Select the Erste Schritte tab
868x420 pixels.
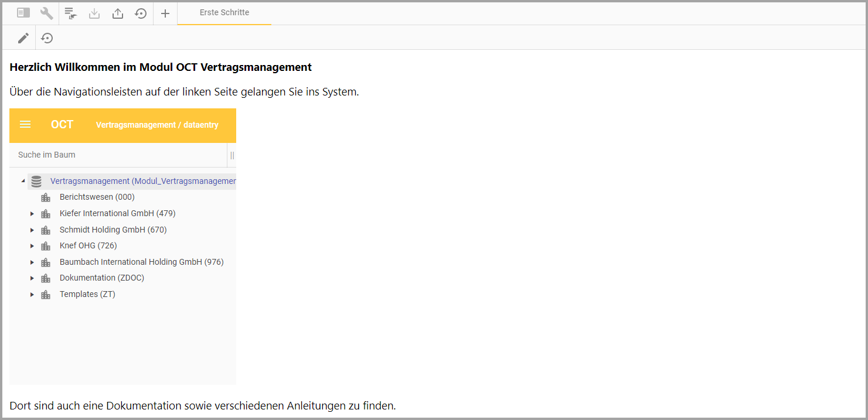[224, 12]
